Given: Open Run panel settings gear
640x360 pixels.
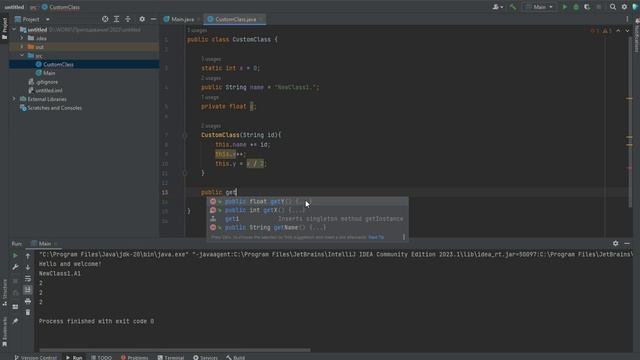Looking at the screenshot, I should tap(616, 243).
